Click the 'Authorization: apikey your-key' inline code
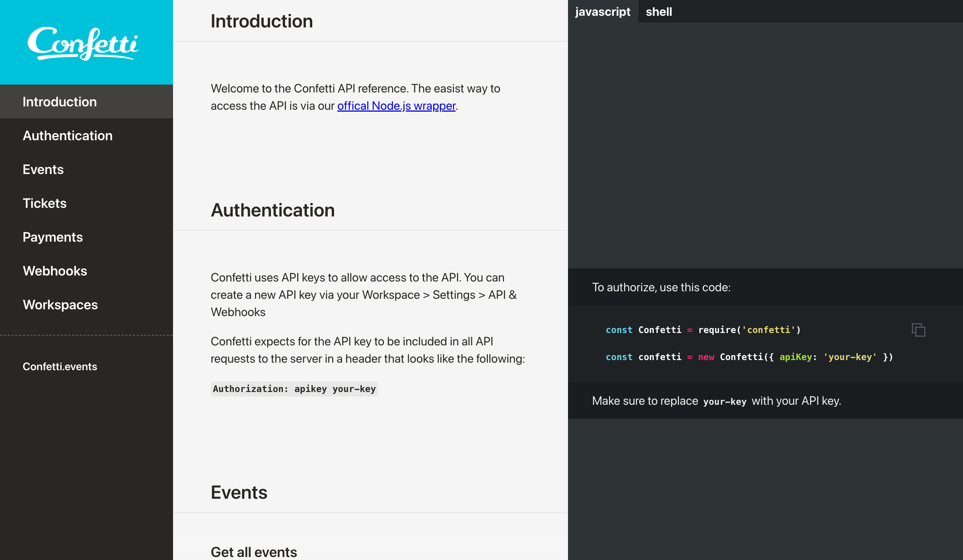963x560 pixels. click(294, 389)
